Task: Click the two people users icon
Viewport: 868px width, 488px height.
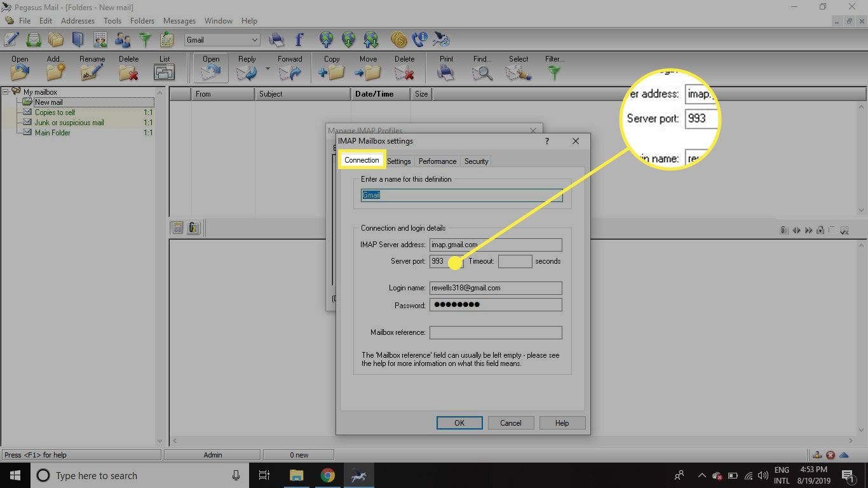Action: (123, 40)
